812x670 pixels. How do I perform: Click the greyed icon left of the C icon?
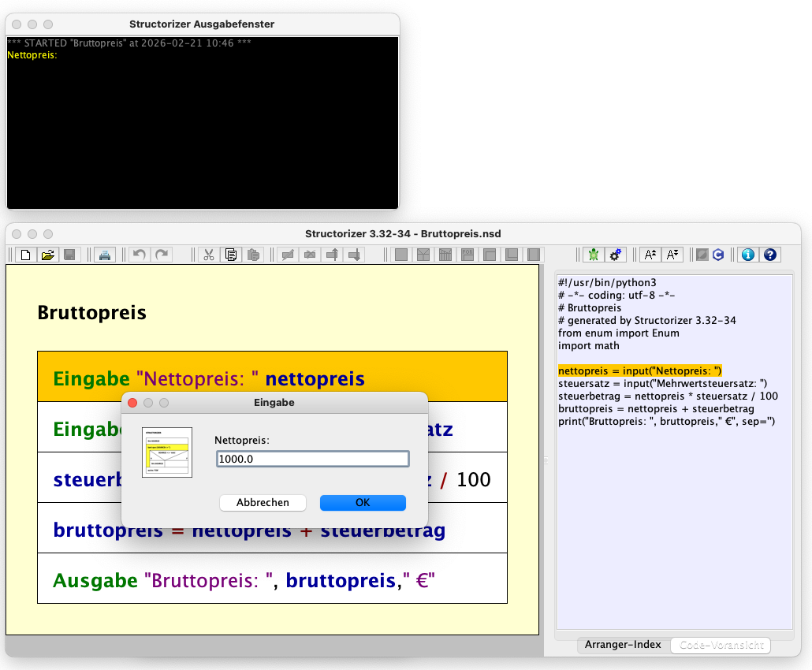tap(702, 255)
